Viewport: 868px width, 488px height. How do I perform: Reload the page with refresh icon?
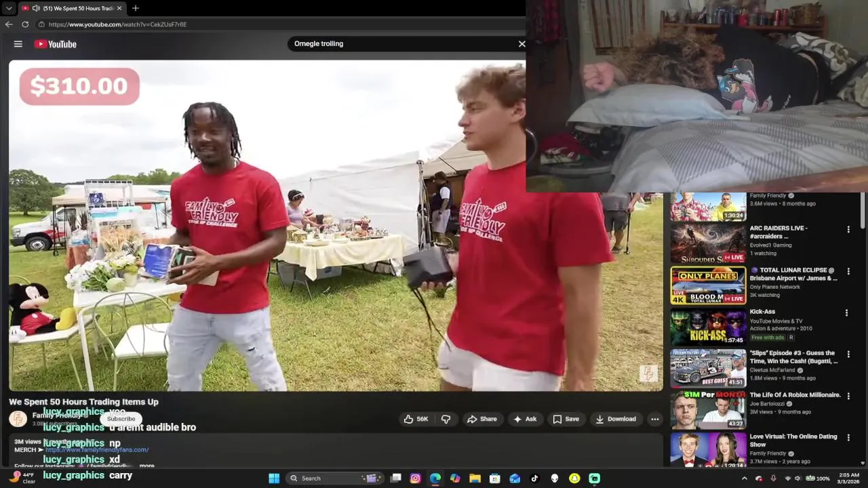coord(25,24)
